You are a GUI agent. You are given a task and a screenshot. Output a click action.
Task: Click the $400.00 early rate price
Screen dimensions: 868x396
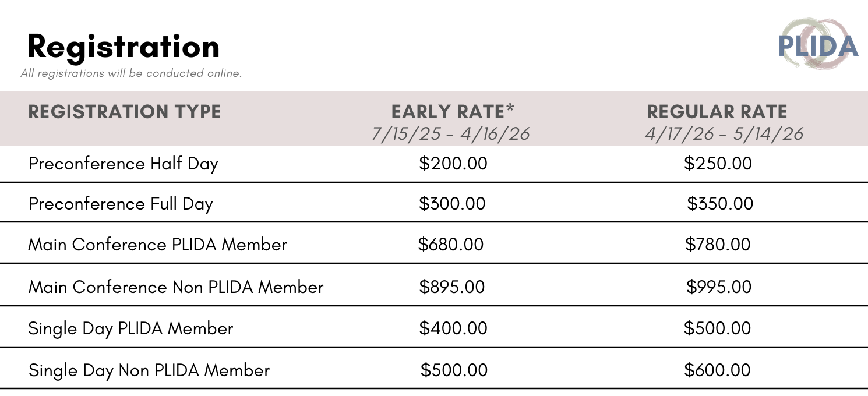tap(453, 328)
